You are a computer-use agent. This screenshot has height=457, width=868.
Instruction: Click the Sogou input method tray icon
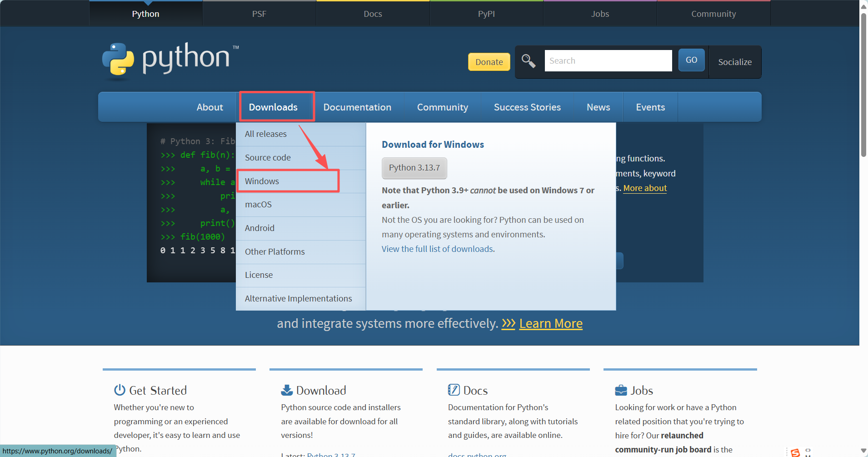tap(795, 452)
